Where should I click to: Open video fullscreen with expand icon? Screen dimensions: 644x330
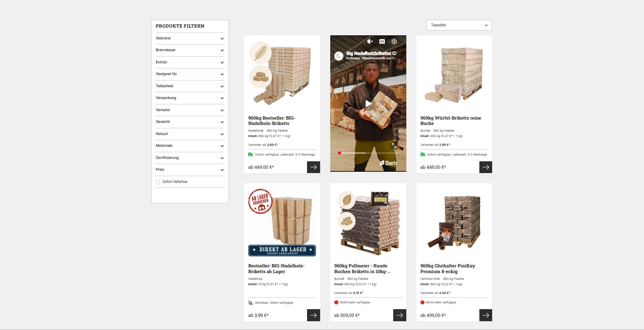click(x=394, y=145)
